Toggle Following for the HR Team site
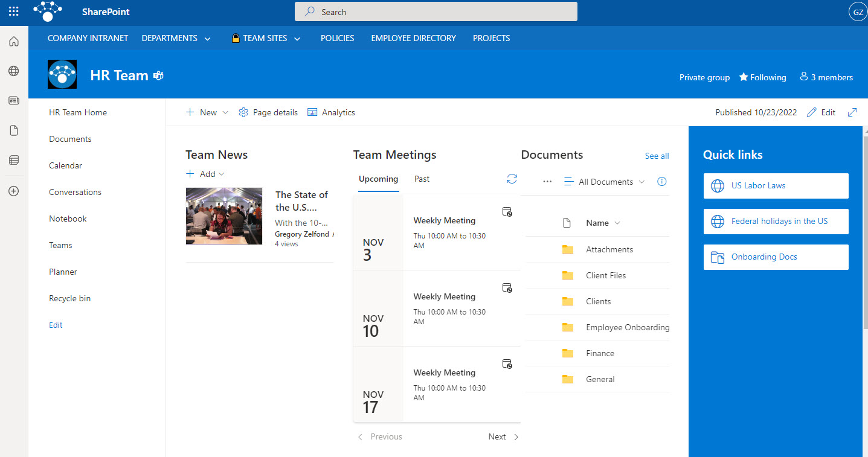The width and height of the screenshot is (868, 457). (x=762, y=77)
